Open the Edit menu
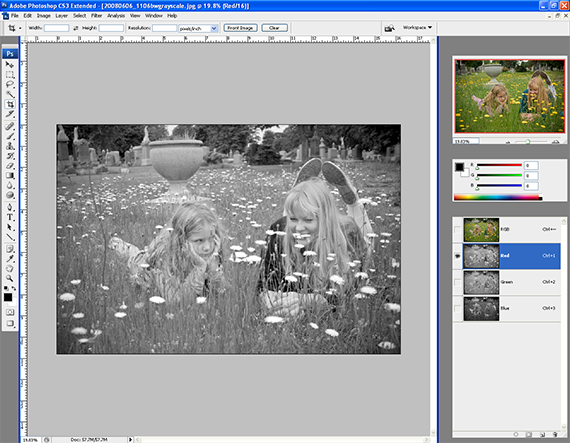 pyautogui.click(x=28, y=16)
